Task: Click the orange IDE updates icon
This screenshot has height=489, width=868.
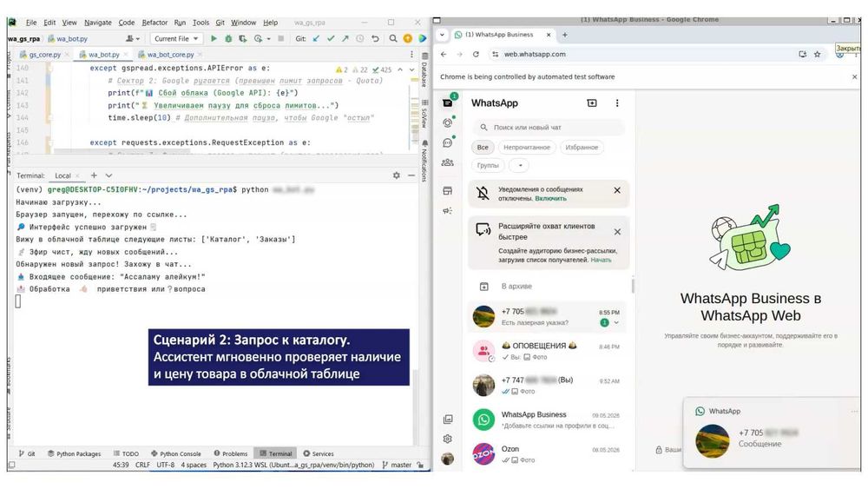Action: [407, 39]
